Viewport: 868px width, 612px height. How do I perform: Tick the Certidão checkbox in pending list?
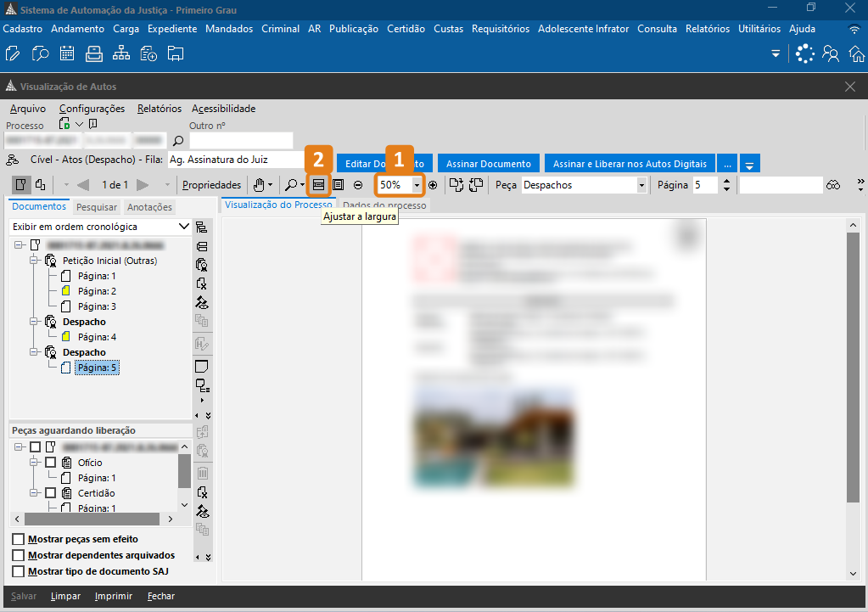pos(50,492)
